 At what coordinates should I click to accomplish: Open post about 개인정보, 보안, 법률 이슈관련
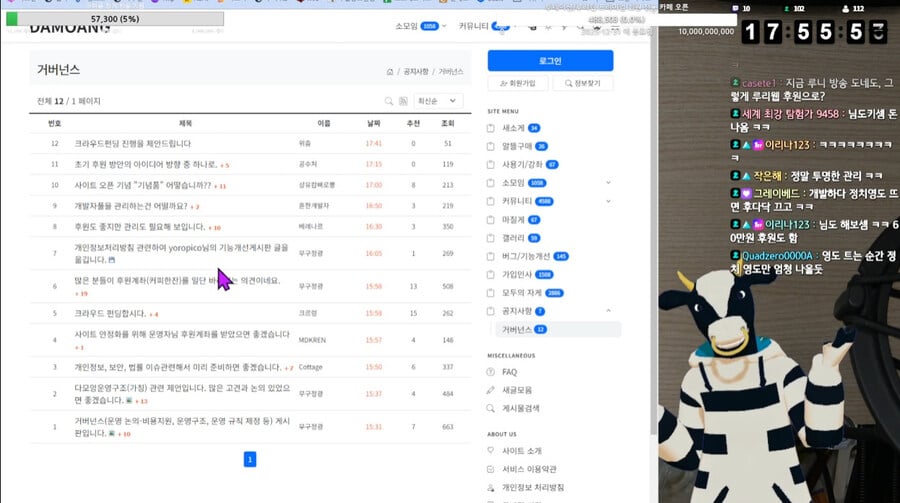point(178,367)
